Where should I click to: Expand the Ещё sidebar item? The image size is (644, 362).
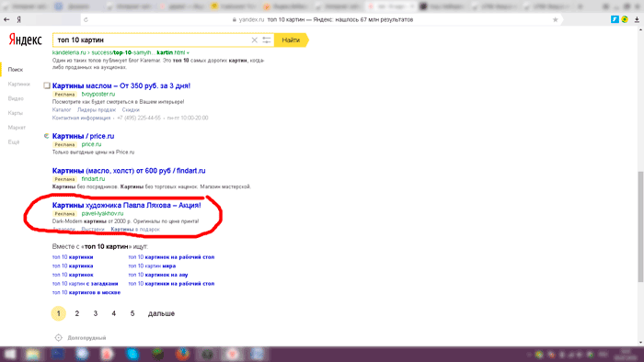[x=14, y=141]
